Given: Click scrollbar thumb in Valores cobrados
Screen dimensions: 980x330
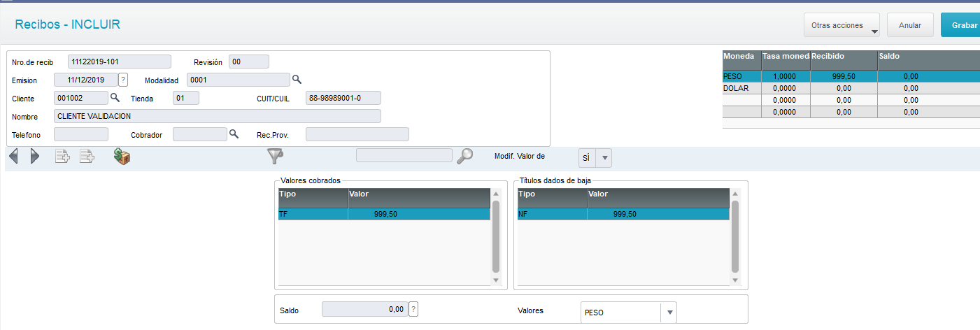Looking at the screenshot, I should tap(496, 236).
